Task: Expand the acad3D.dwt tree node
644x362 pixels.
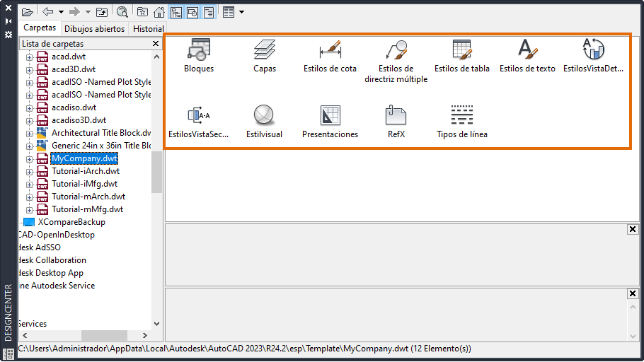Action: (x=29, y=70)
